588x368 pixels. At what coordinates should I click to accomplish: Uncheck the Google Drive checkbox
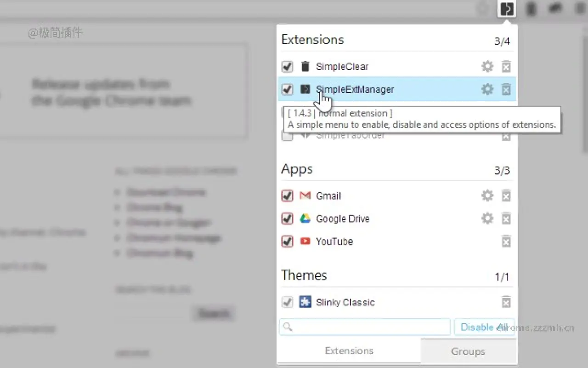(x=287, y=218)
